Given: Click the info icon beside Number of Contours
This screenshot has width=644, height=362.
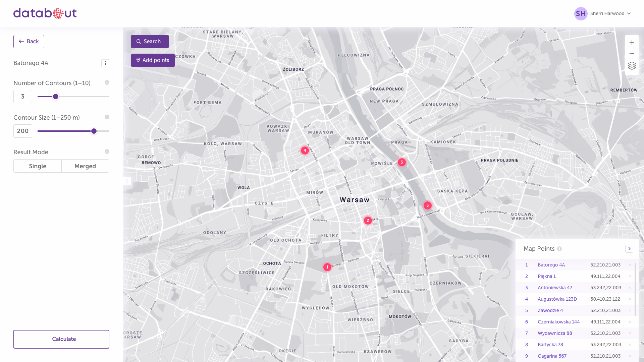Looking at the screenshot, I should [107, 82].
